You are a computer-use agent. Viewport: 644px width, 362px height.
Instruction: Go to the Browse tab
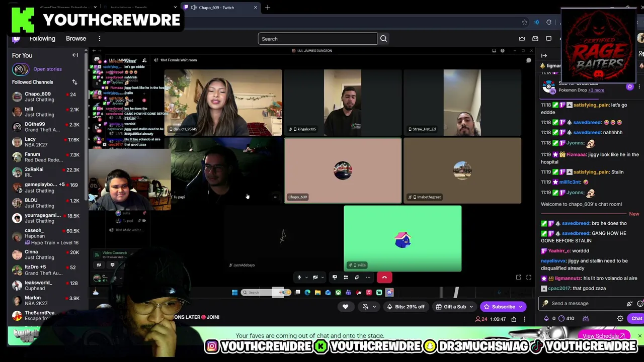pos(76,39)
